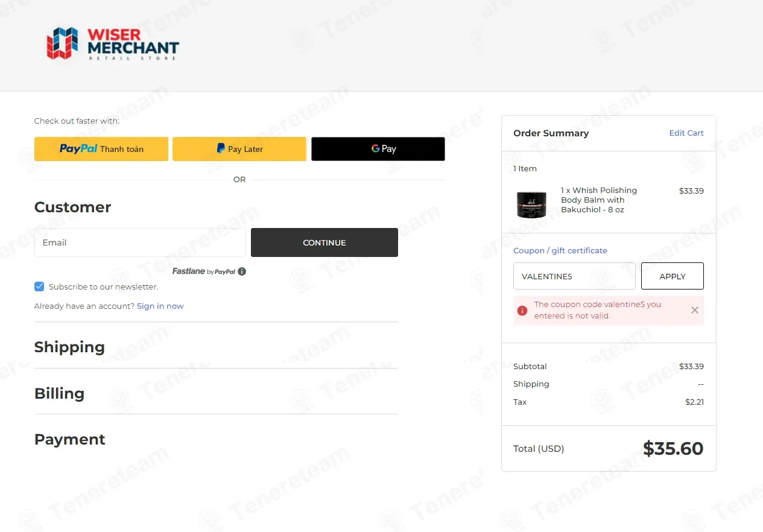Click the '1 Item' count text
Image resolution: width=763 pixels, height=532 pixels.
click(525, 169)
